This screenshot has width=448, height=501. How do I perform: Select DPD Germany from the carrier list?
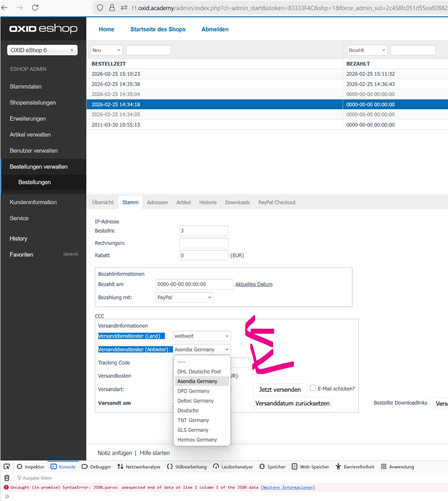[194, 391]
